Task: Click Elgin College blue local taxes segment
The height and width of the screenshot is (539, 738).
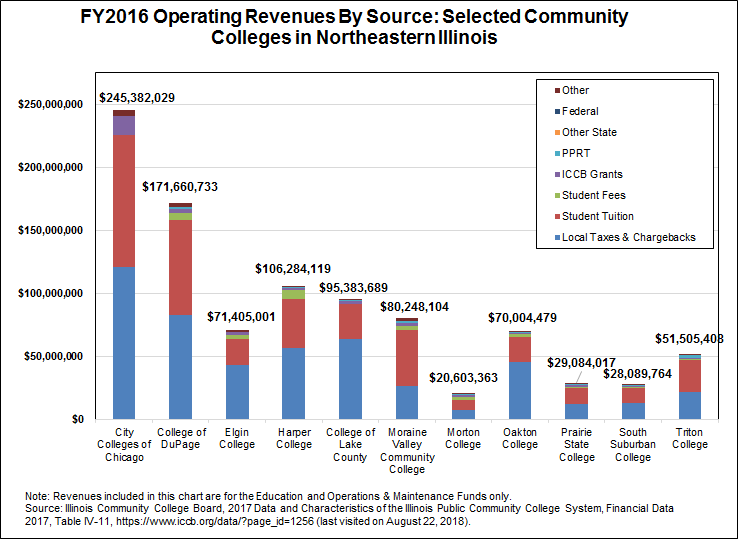Action: [237, 392]
